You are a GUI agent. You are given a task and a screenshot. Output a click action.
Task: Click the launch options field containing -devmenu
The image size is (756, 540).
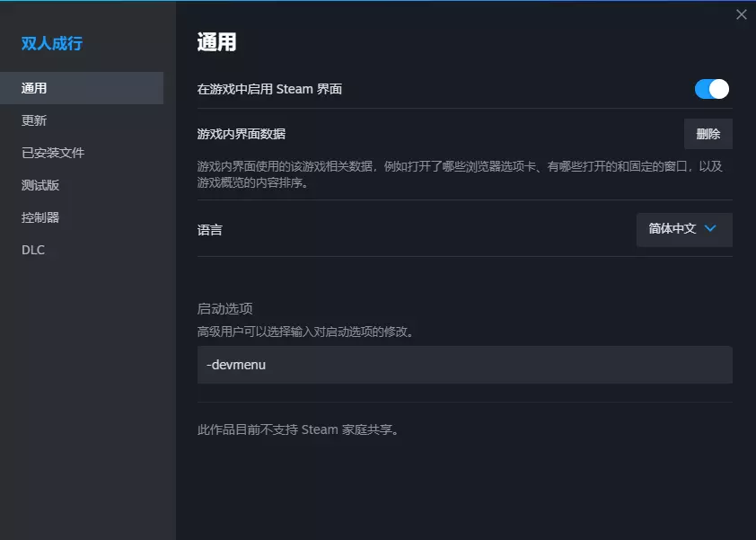[464, 365]
